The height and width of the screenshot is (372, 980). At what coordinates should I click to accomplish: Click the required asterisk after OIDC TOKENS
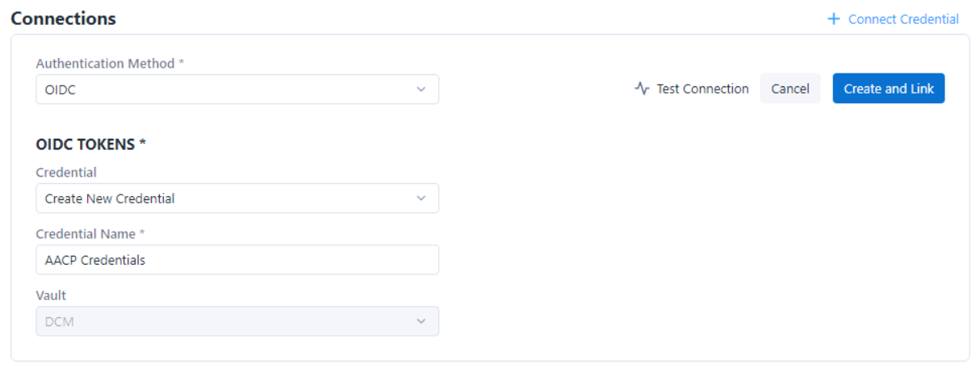coord(143,144)
